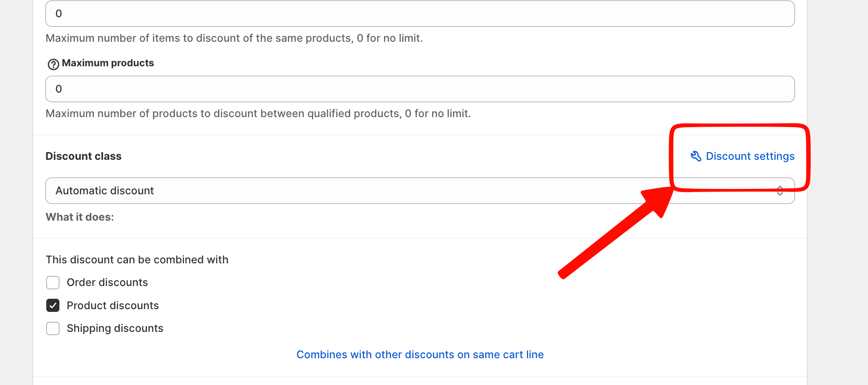Follow the Combines with other discounts on same cart line link
The height and width of the screenshot is (385, 868).
tap(420, 355)
